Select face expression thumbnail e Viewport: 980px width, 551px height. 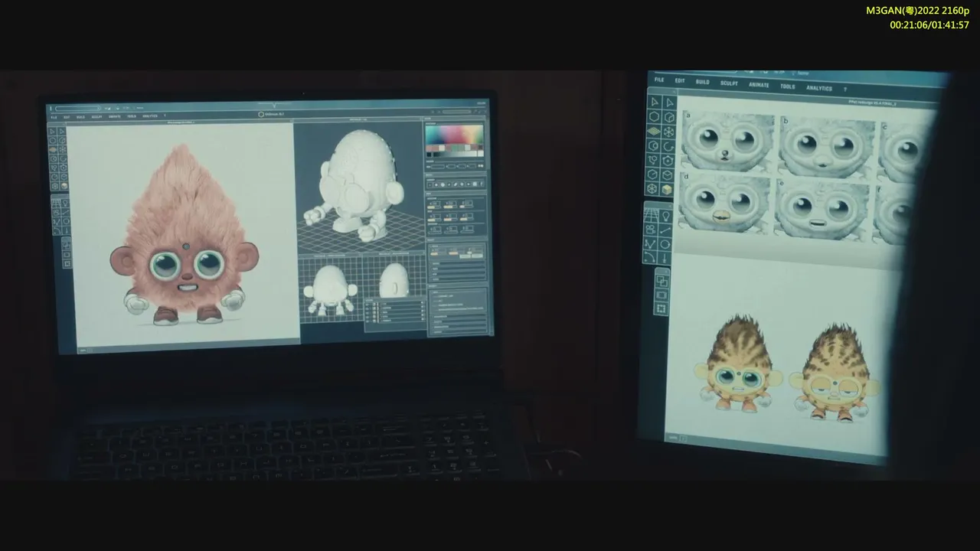click(822, 210)
